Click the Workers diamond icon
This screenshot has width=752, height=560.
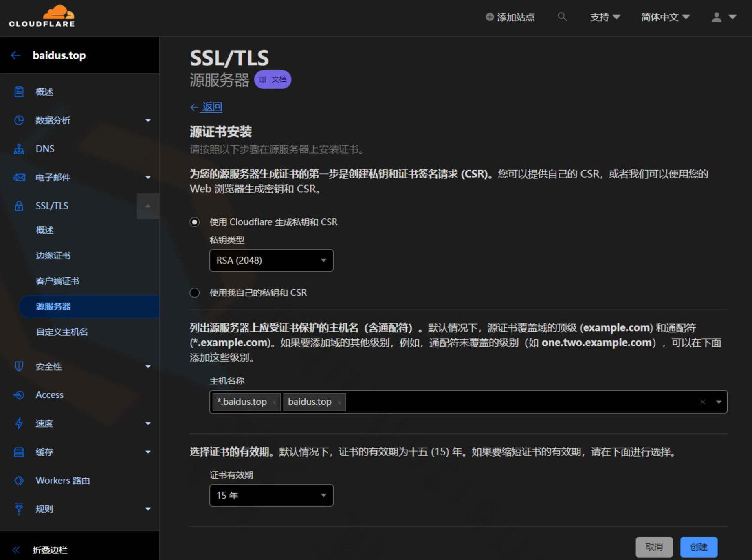19,481
